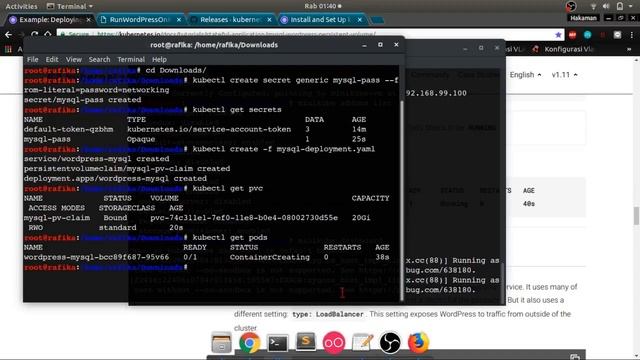Click the ContainerCreating status text
Image resolution: width=640 pixels, height=360 pixels.
(270, 257)
